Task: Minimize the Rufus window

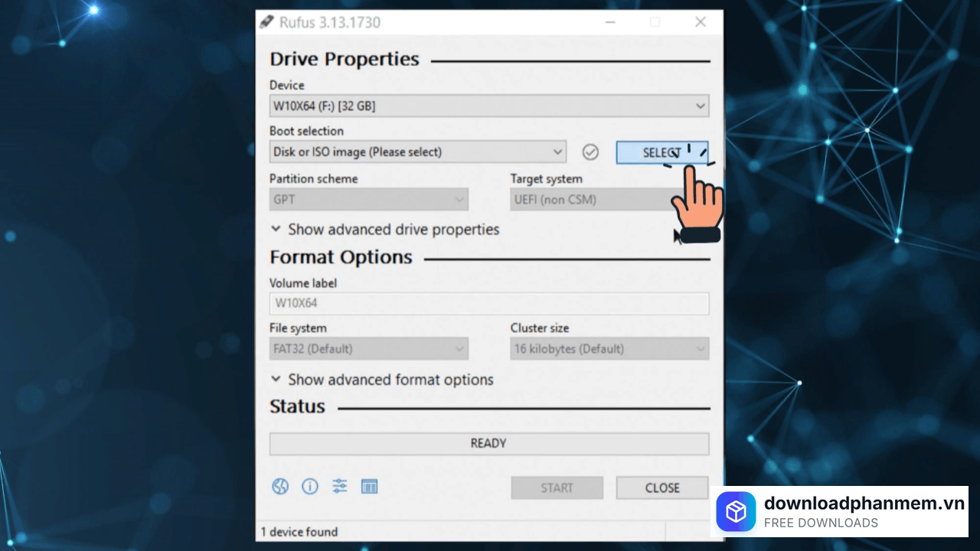Action: (x=609, y=22)
